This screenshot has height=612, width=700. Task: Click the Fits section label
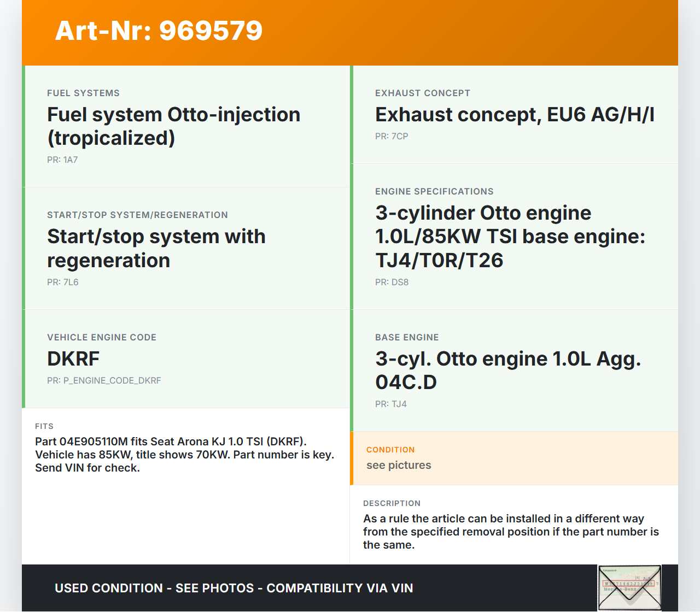point(44,426)
